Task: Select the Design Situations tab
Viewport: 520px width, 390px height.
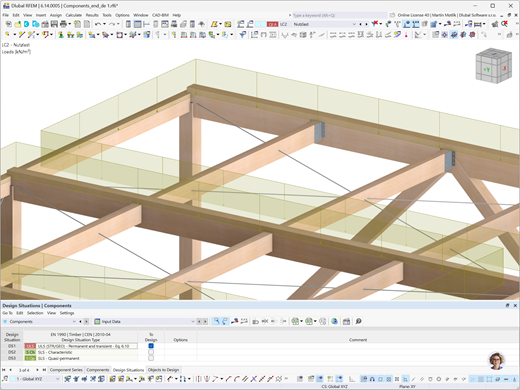Action: tap(128, 370)
